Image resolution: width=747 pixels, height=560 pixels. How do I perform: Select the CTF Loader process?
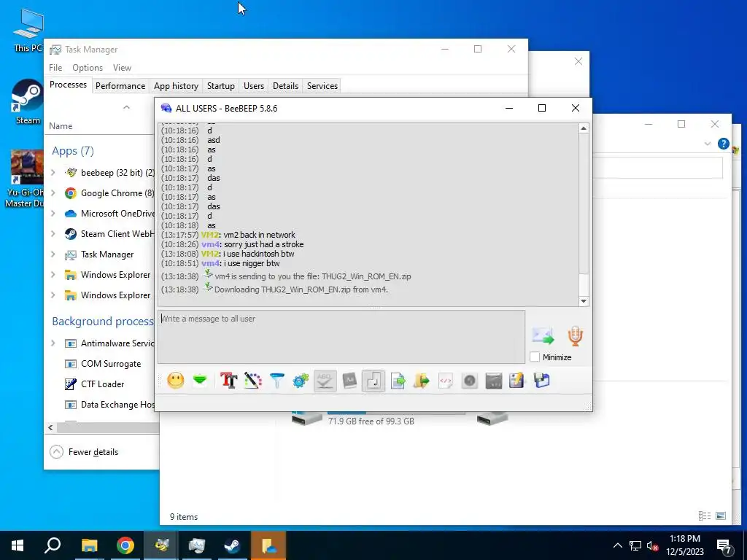(x=102, y=384)
